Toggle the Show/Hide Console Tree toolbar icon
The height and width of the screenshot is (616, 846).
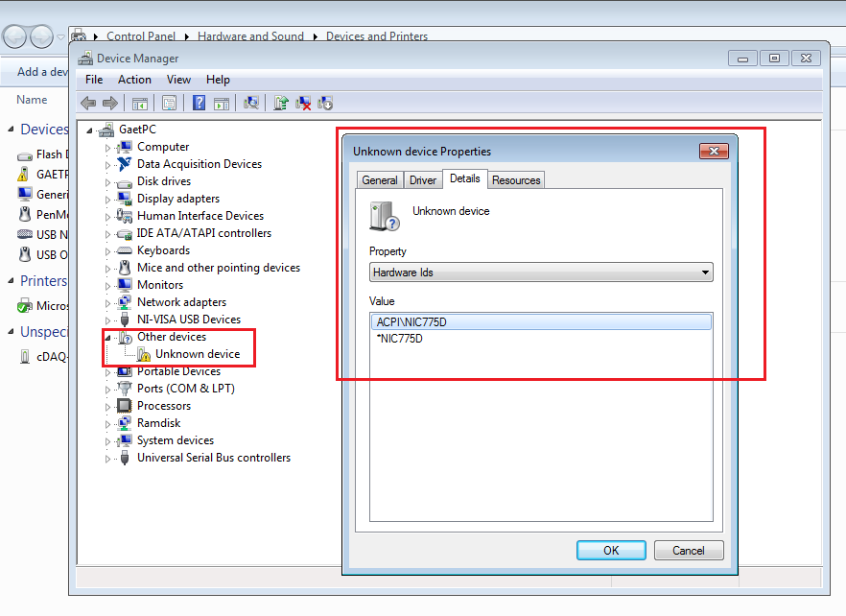(140, 103)
